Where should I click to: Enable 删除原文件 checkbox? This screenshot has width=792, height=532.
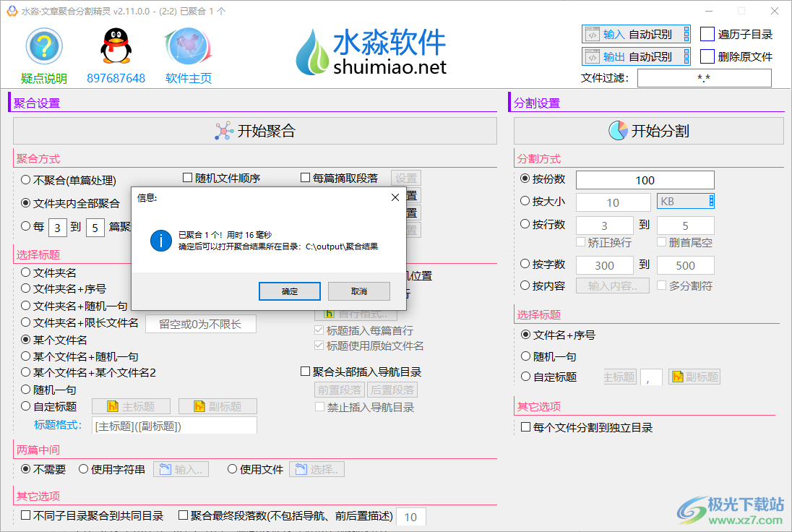click(x=707, y=56)
